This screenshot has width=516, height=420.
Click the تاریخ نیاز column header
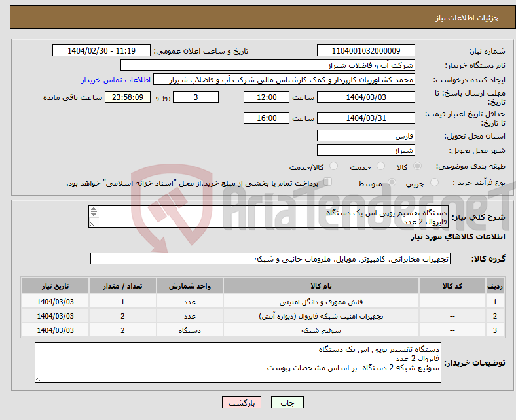[x=55, y=286]
